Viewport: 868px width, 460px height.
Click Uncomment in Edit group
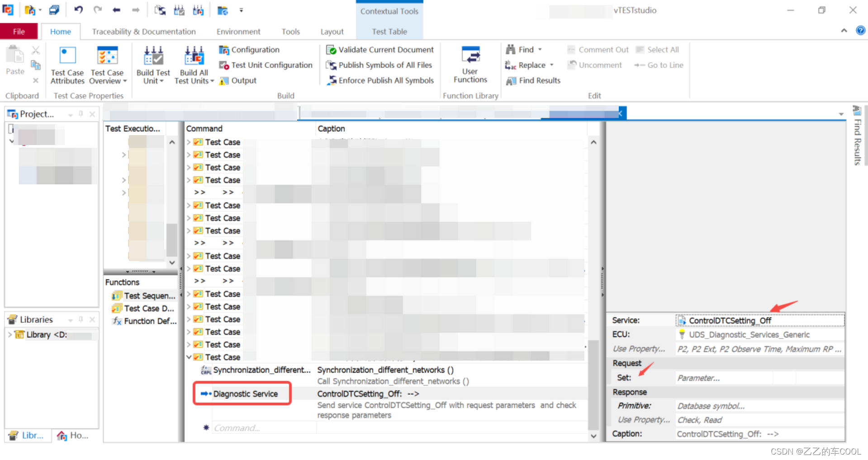(x=595, y=65)
